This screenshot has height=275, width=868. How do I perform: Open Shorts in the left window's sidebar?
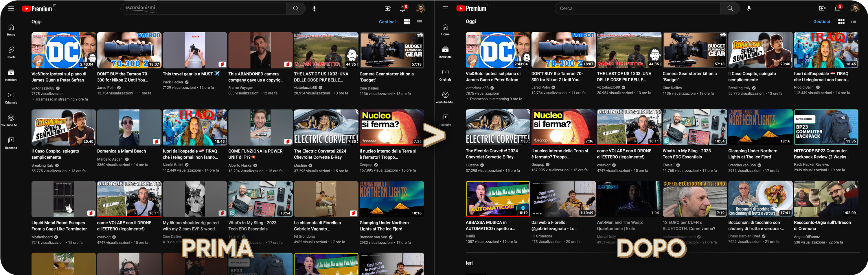pos(11,53)
